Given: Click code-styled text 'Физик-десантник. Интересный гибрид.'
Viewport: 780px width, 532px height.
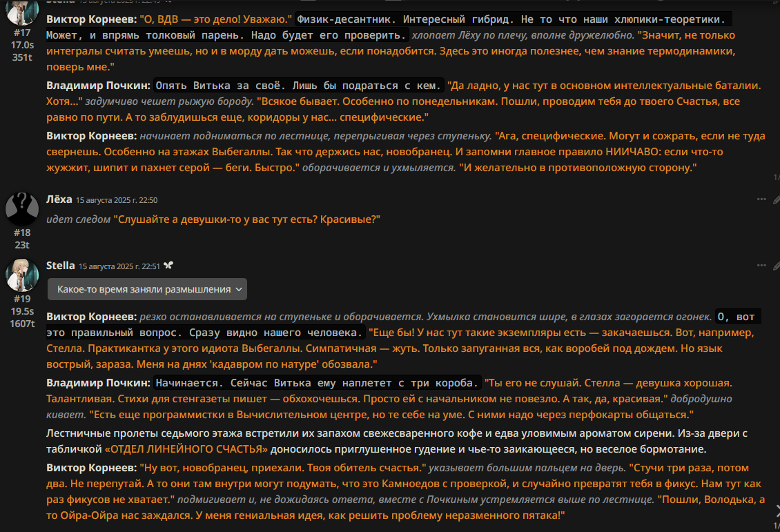Looking at the screenshot, I should point(406,19).
